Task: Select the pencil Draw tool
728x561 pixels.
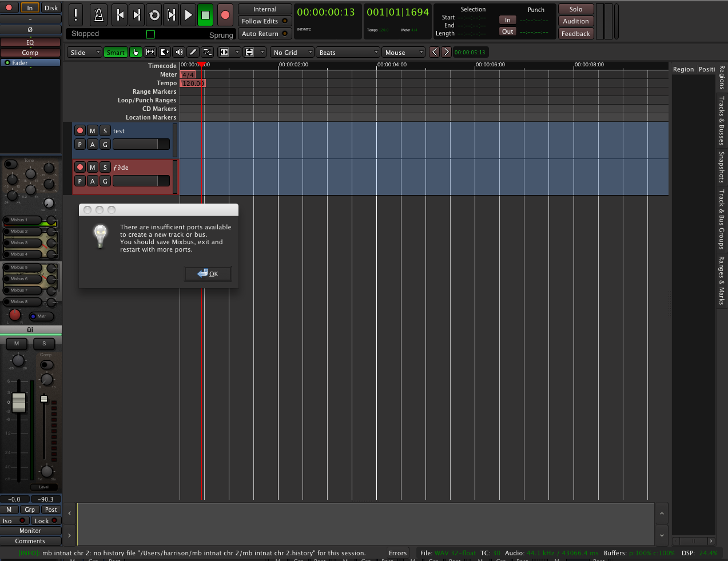Action: (x=193, y=52)
